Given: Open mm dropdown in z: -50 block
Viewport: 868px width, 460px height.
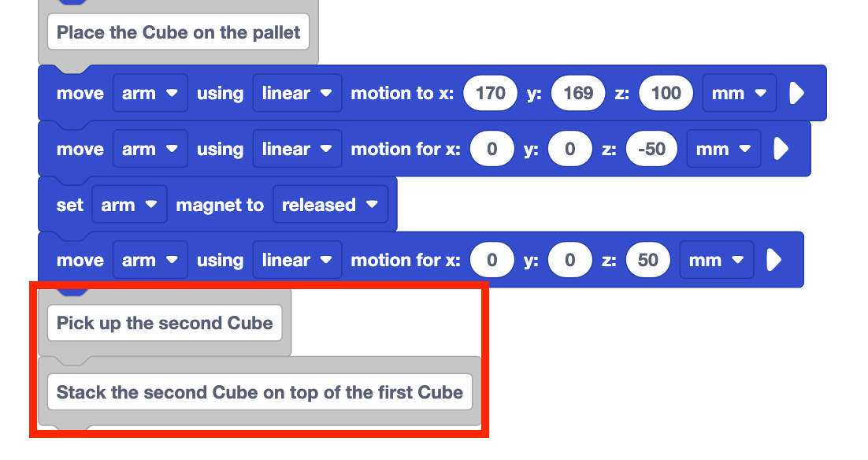Looking at the screenshot, I should tap(724, 149).
